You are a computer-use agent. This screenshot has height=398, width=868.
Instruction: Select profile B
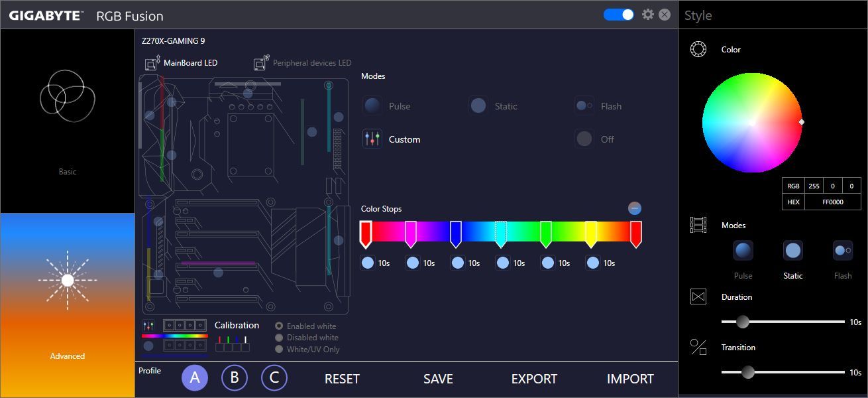coord(235,378)
